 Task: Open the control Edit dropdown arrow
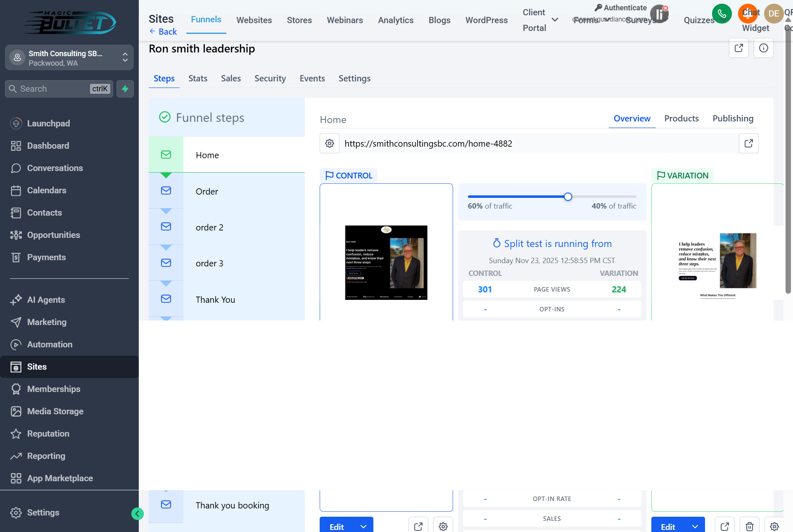363,526
